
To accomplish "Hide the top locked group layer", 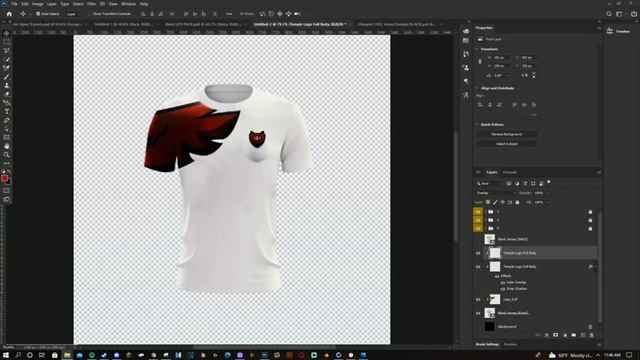I will pyautogui.click(x=478, y=212).
